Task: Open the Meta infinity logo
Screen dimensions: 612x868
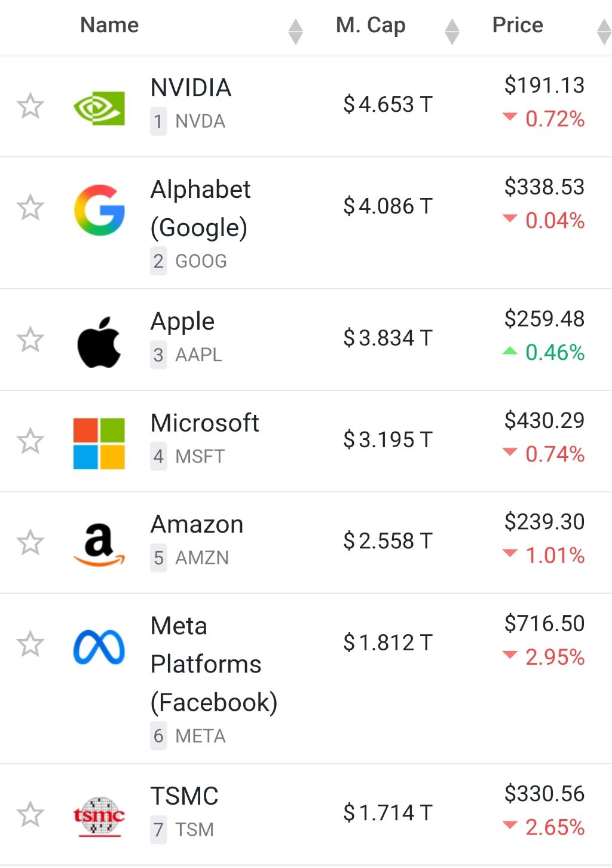Action: [99, 647]
